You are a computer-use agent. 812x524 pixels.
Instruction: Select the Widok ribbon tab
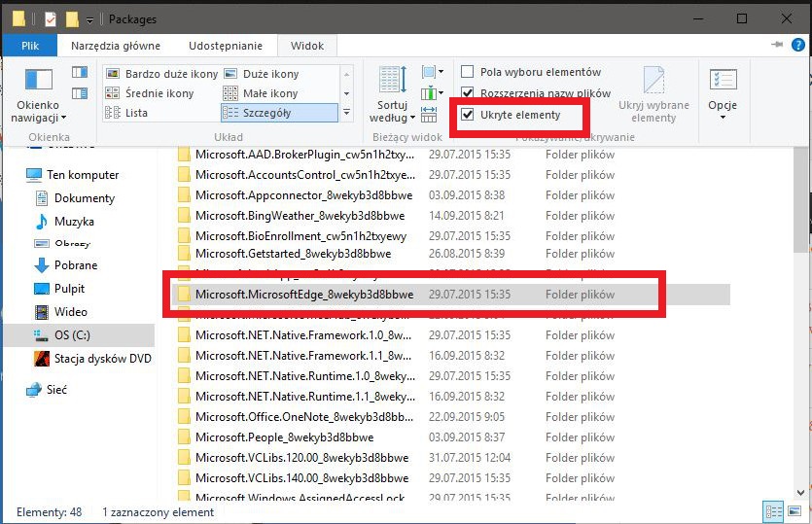[307, 46]
